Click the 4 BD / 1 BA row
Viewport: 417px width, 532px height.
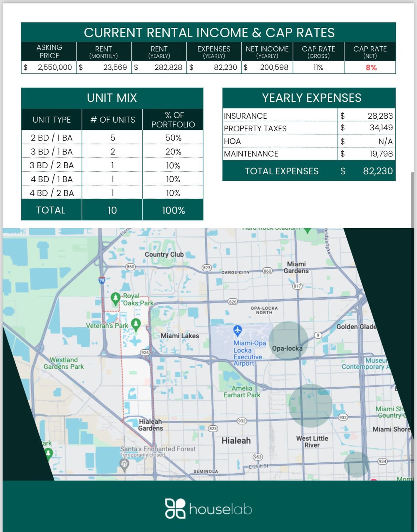(x=112, y=179)
